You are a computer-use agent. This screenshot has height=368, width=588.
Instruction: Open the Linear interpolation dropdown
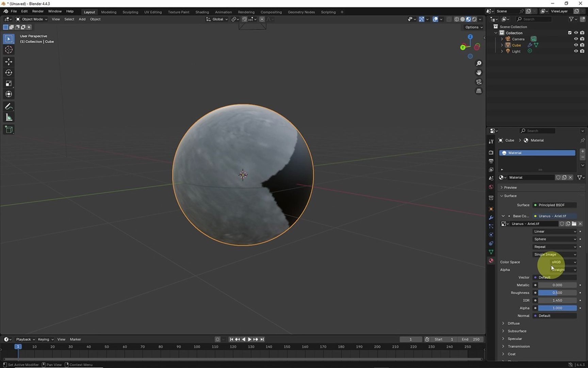pos(555,231)
